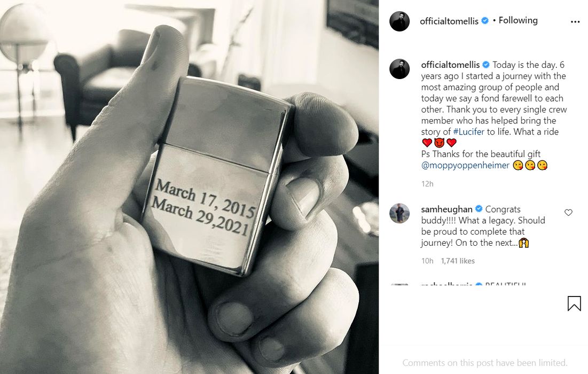Click the lighter photo in the post

(x=189, y=187)
